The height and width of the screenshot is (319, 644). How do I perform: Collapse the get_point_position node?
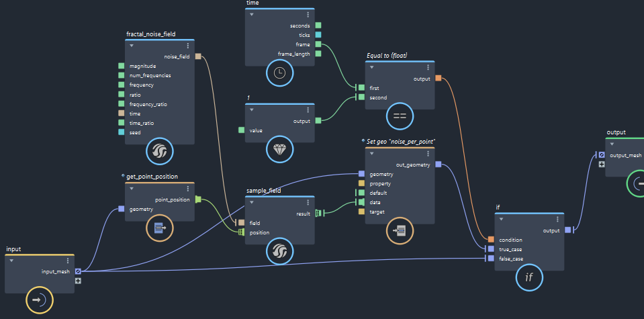(x=132, y=189)
